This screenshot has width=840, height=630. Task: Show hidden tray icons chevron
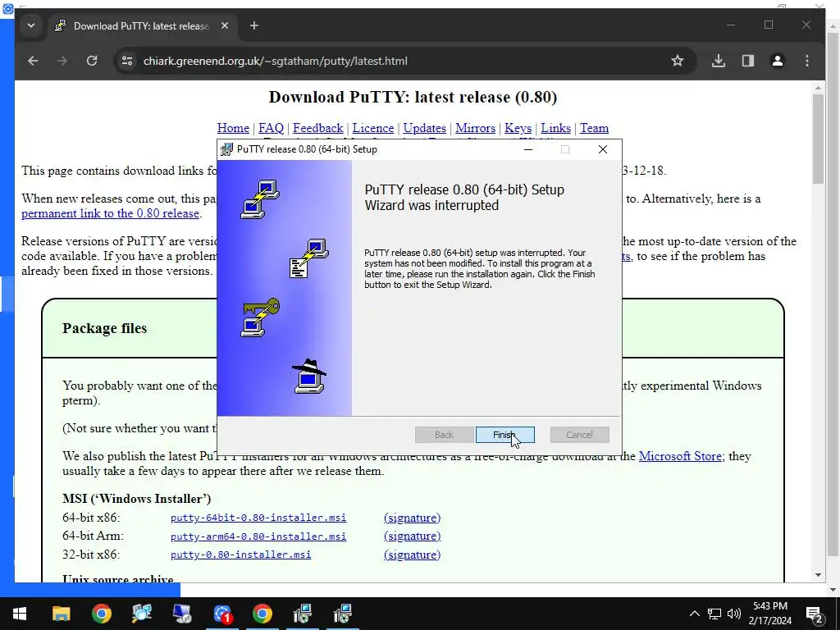click(x=694, y=614)
